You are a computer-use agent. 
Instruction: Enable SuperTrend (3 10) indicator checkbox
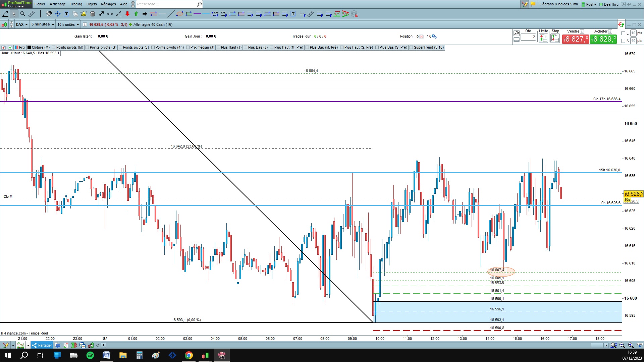pyautogui.click(x=411, y=47)
